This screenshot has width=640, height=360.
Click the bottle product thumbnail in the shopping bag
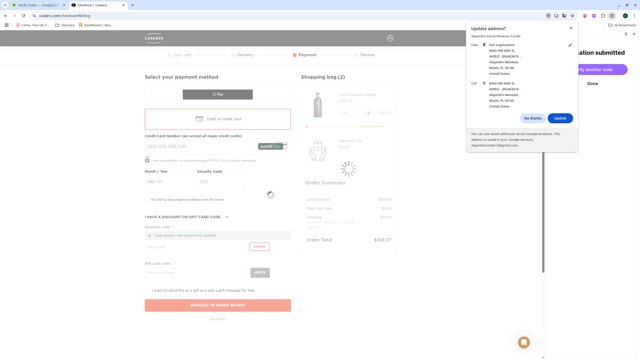(x=318, y=105)
